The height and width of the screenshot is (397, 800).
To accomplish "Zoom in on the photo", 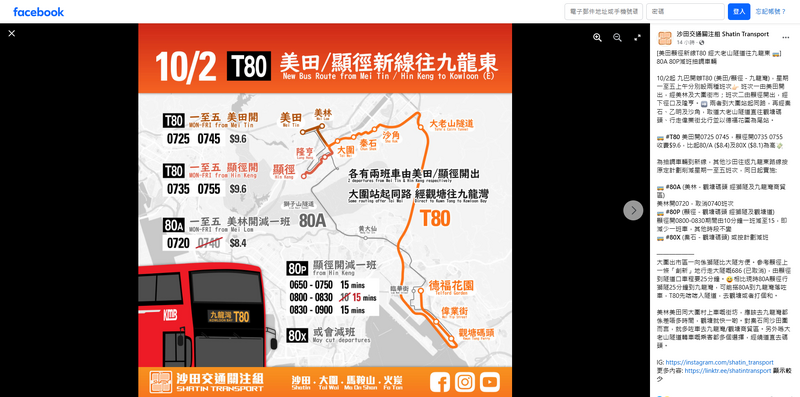I will click(x=597, y=37).
